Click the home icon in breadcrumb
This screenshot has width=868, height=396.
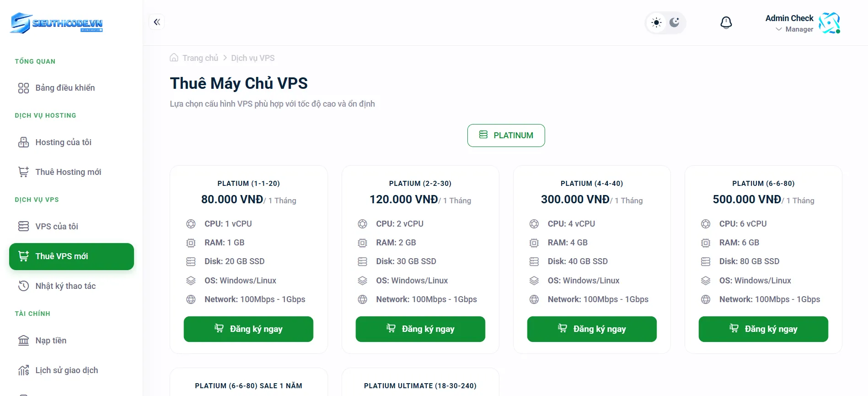click(x=174, y=58)
